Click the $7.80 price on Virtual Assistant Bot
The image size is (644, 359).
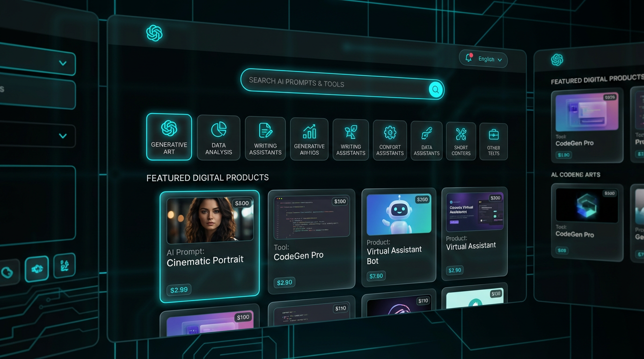[376, 276]
